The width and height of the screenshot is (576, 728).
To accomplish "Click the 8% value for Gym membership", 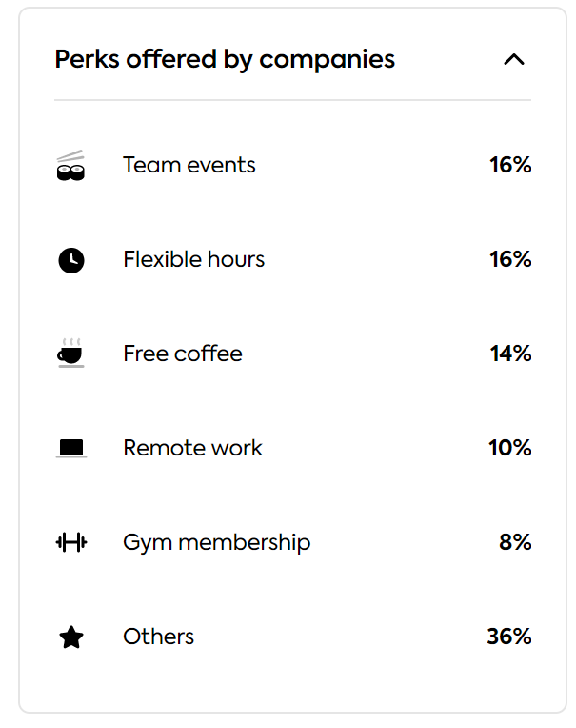I will pos(515,542).
